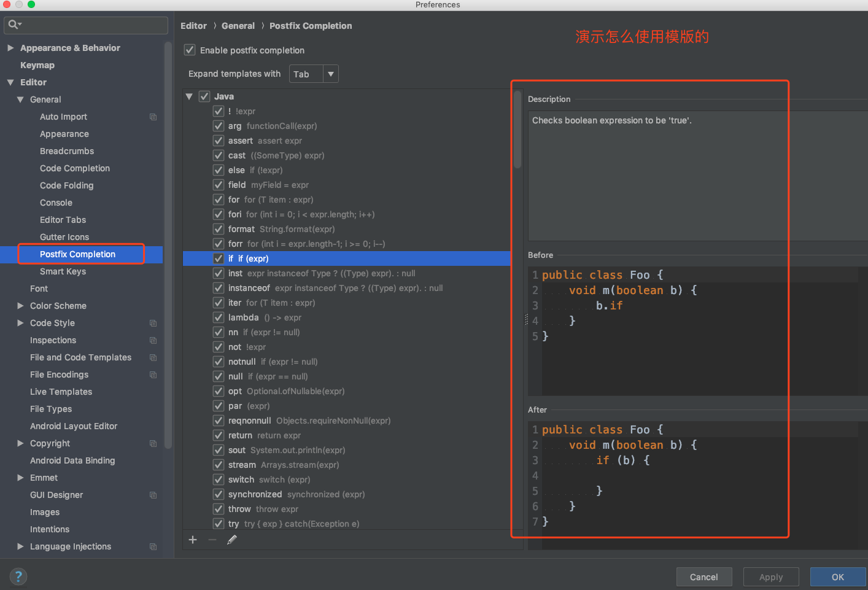Click the pencil edit template icon
868x590 pixels.
click(x=232, y=540)
